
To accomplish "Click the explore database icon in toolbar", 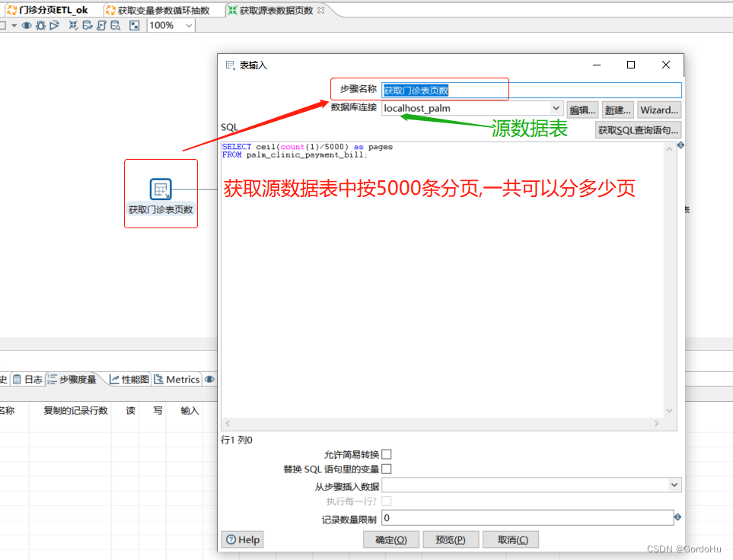I will [115, 25].
